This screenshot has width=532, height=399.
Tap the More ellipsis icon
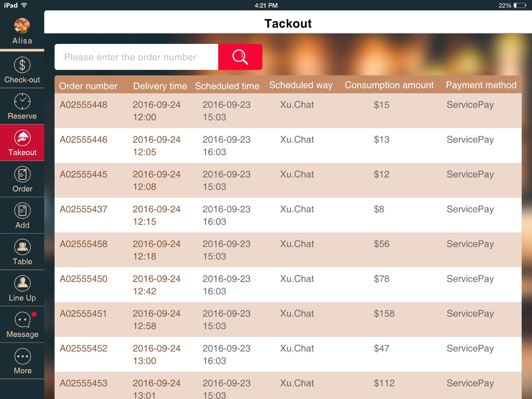pos(22,356)
